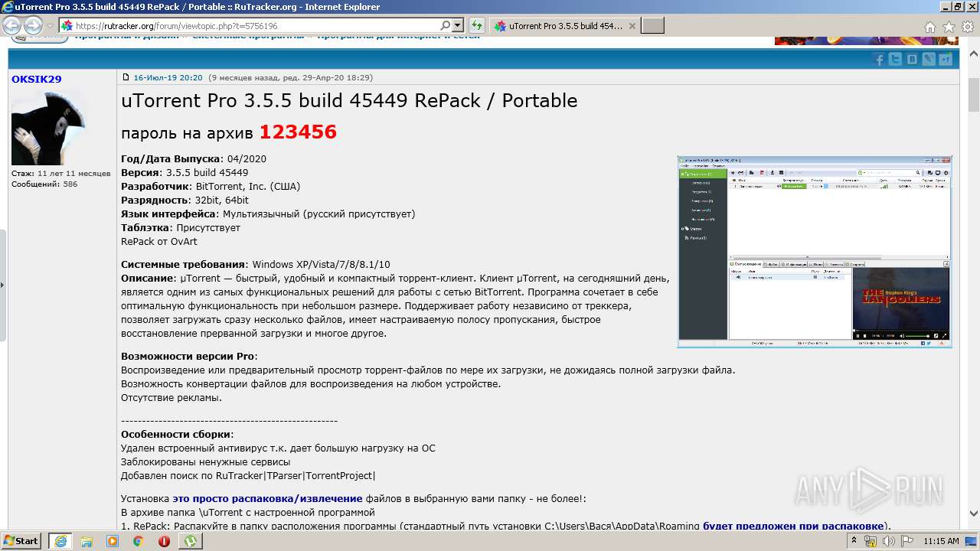Click the vertical scrollbar thumb
This screenshot has width=980, height=551.
tap(973, 96)
